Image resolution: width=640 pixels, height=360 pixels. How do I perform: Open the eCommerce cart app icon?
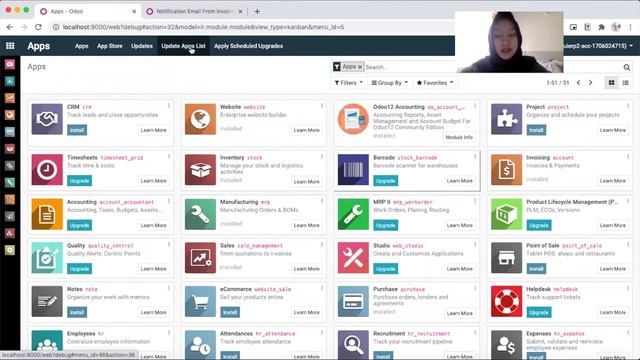click(x=200, y=302)
